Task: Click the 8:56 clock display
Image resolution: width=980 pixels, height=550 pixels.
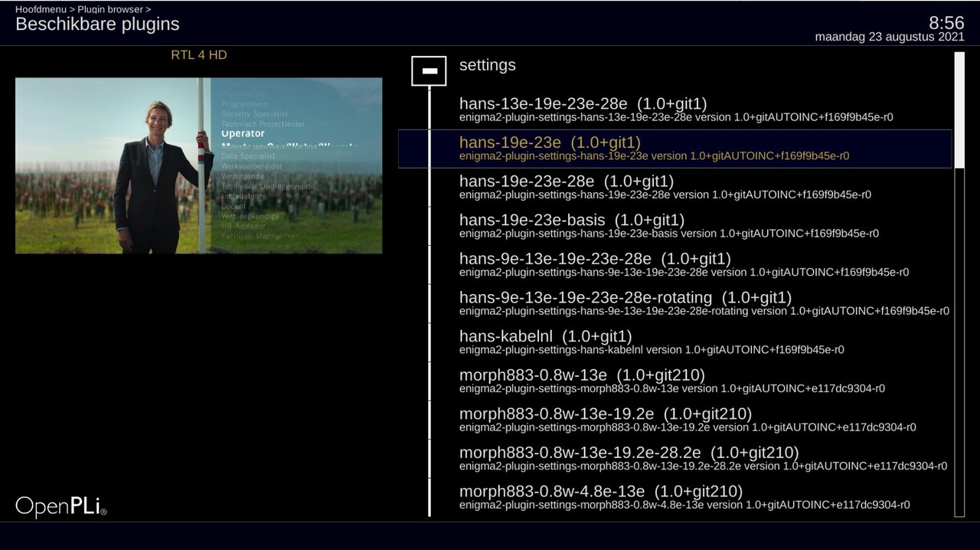Action: (x=946, y=23)
